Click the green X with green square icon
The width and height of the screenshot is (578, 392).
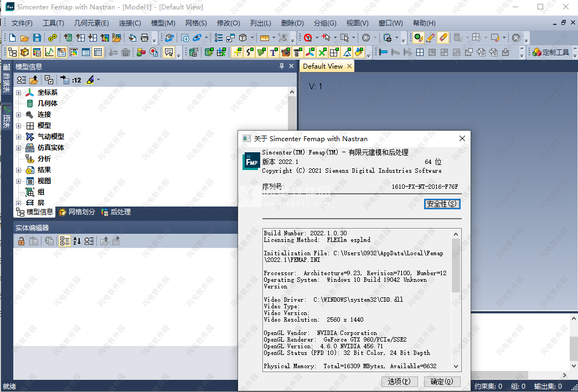[323, 53]
